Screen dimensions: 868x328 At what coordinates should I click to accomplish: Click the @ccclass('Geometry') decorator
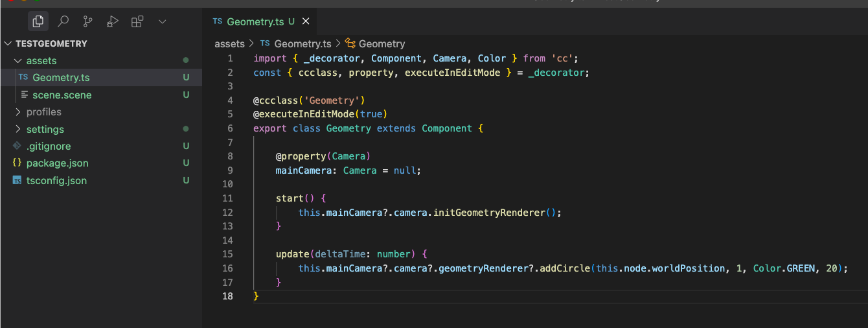tap(310, 100)
